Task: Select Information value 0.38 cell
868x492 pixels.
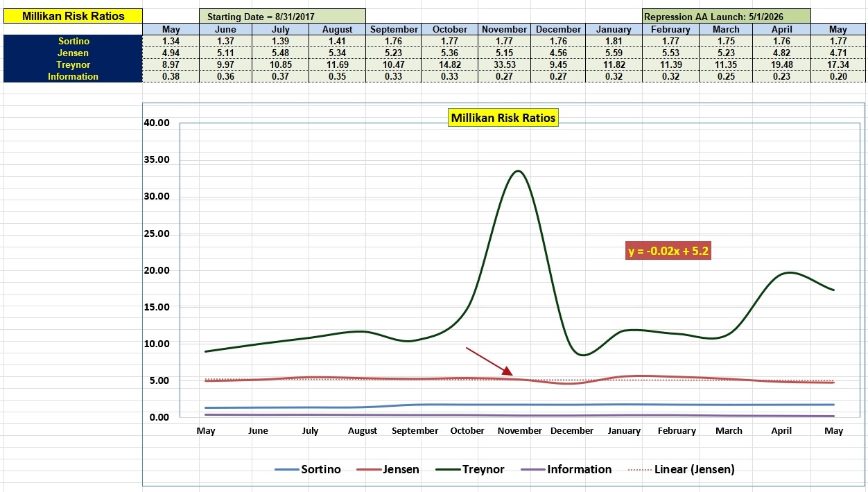Action: tap(171, 77)
